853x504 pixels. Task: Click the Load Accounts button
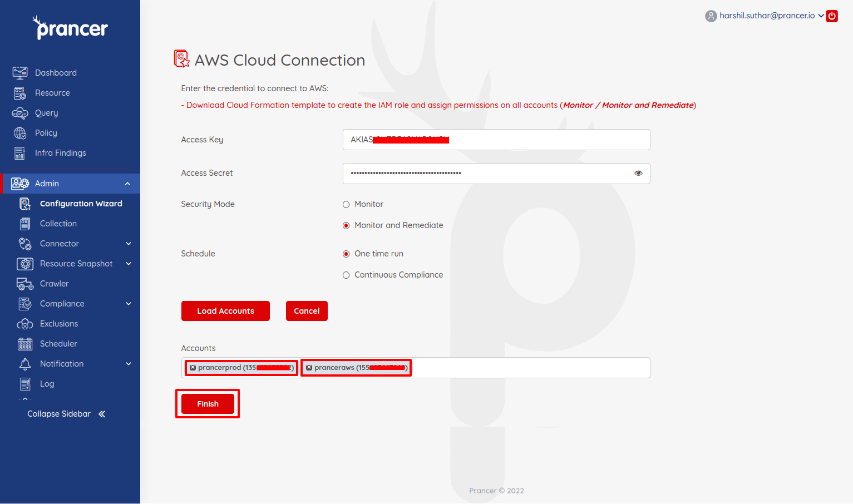click(225, 311)
